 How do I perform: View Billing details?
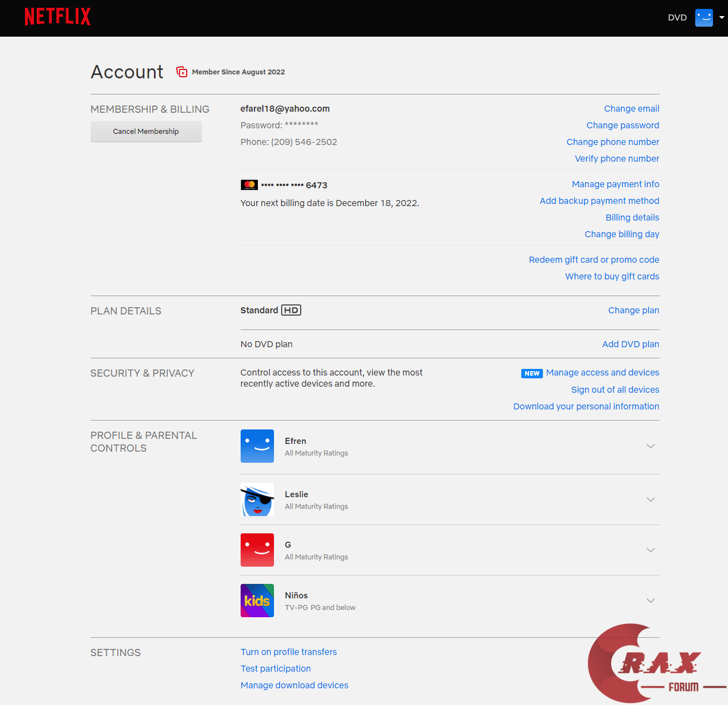pos(632,218)
